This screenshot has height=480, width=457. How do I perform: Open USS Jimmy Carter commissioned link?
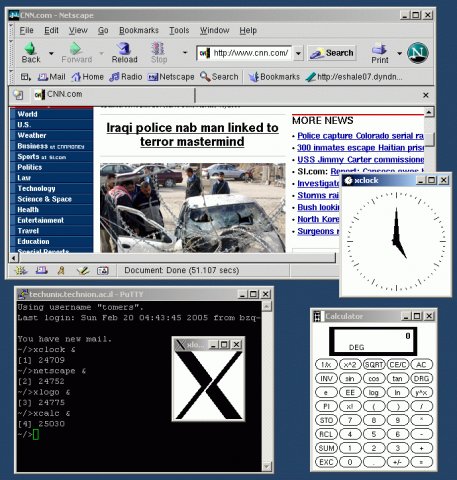360,160
